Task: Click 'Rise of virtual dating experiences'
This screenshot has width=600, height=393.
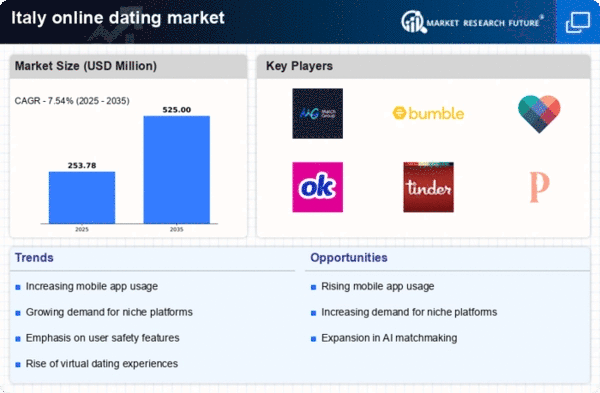Action: (x=102, y=364)
